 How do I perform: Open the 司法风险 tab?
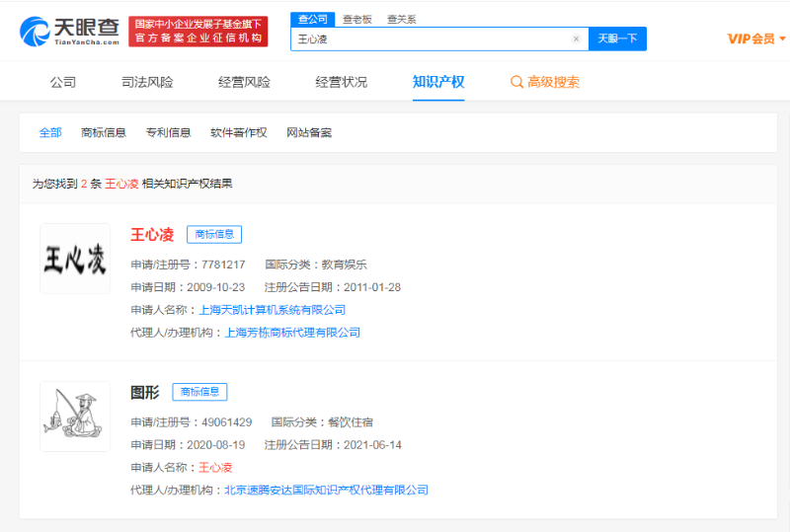pyautogui.click(x=147, y=82)
